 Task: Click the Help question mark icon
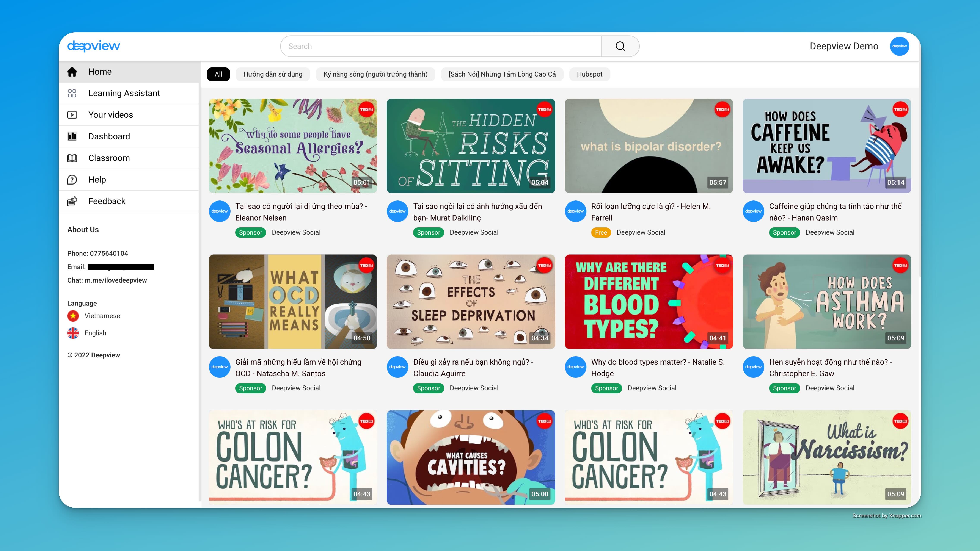point(72,180)
